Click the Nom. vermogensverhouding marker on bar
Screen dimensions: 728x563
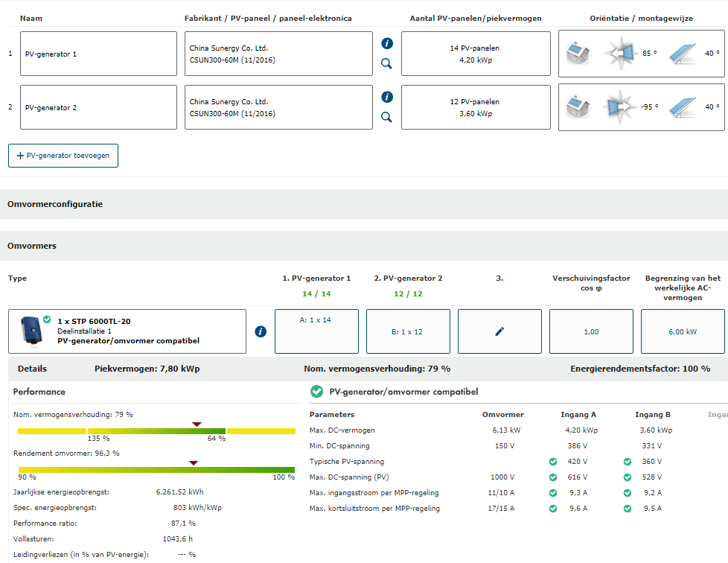click(197, 424)
